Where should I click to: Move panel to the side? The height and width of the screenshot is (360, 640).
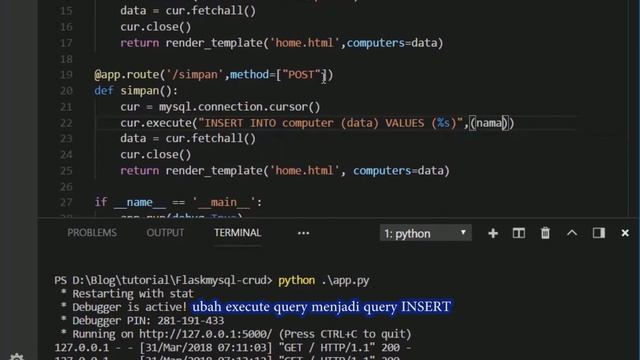(x=599, y=233)
